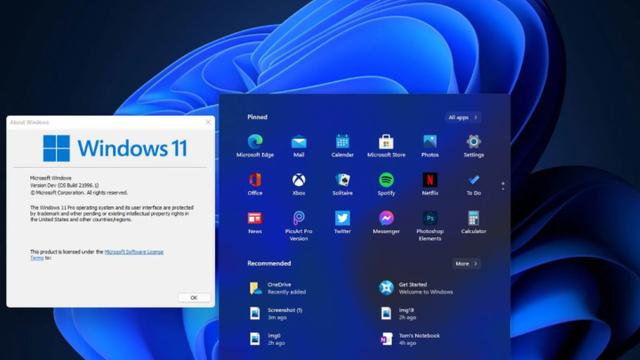Launch the Mail app
Screen dimensions: 640x360
299,146
